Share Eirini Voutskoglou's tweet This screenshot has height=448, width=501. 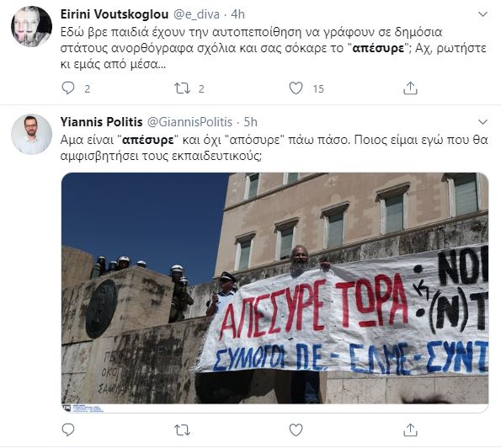coord(410,88)
